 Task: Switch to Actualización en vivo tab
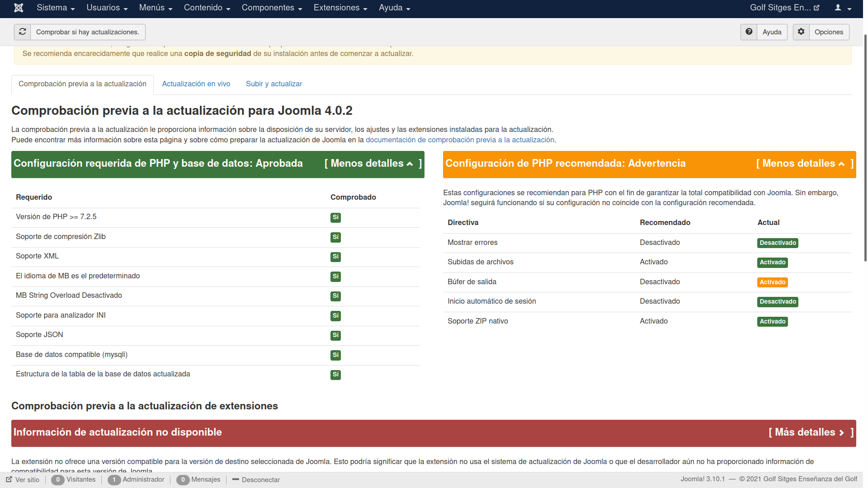(196, 84)
